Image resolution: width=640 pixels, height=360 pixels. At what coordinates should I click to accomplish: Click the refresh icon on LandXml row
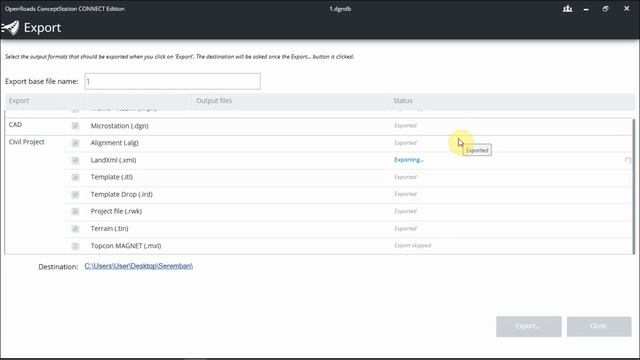(628, 160)
